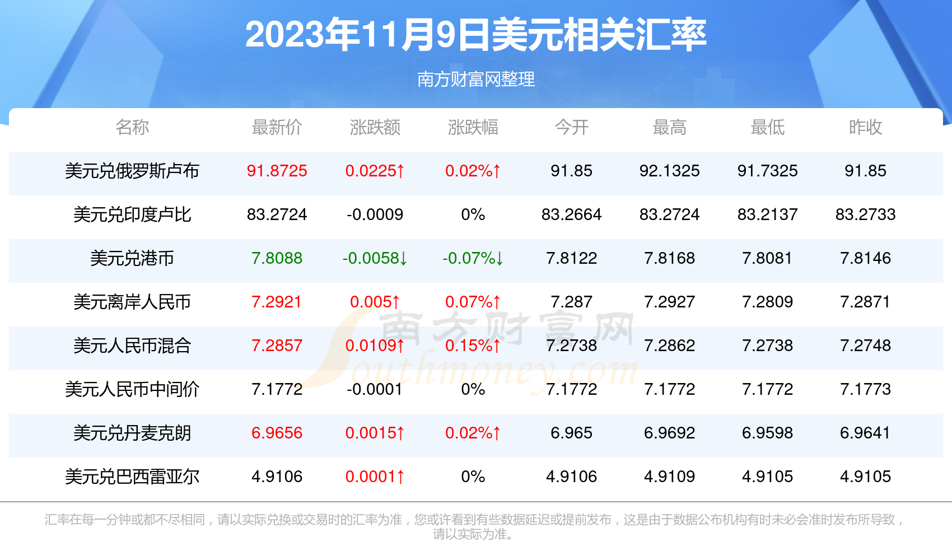Click the row name 美元兑印度卢比
The width and height of the screenshot is (952, 560).
point(132,214)
